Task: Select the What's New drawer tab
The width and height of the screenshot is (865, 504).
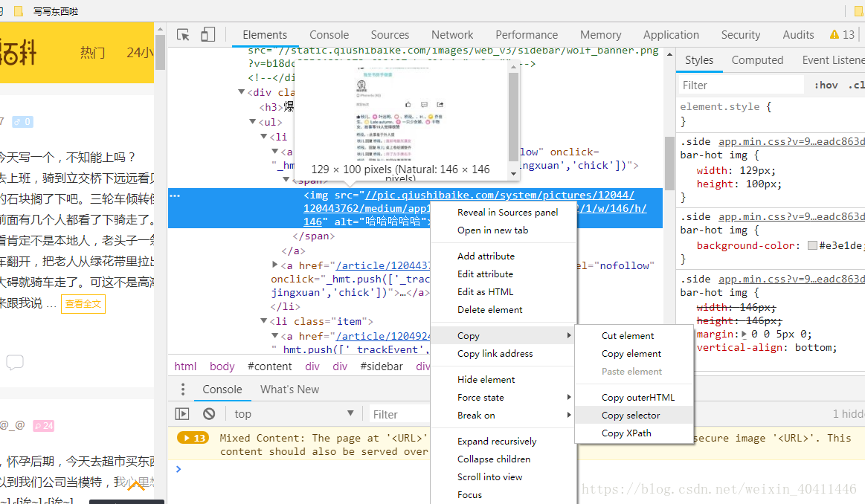Action: pos(289,390)
